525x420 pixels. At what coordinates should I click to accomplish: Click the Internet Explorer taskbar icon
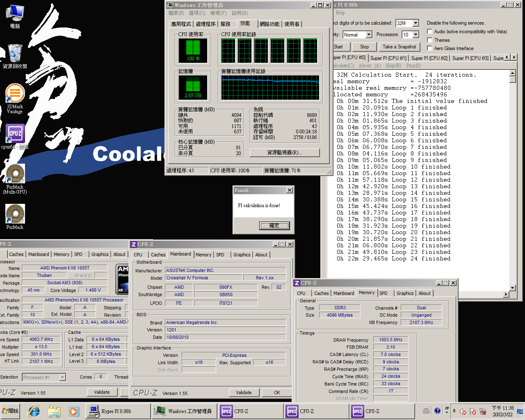pyautogui.click(x=34, y=411)
